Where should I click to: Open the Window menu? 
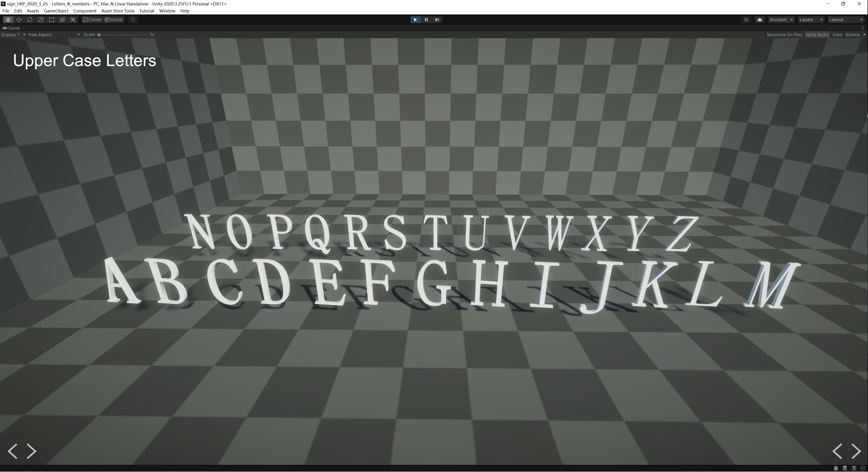[x=167, y=11]
